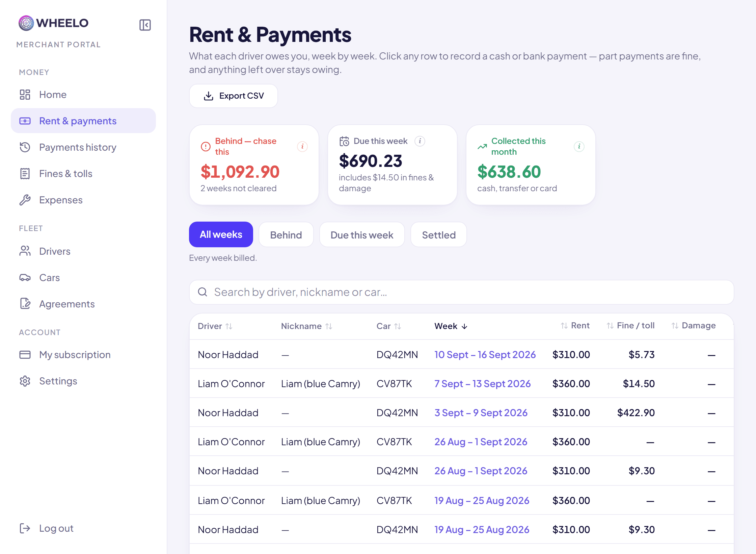
Task: Click the $1,092.90 behind total
Action: 240,172
